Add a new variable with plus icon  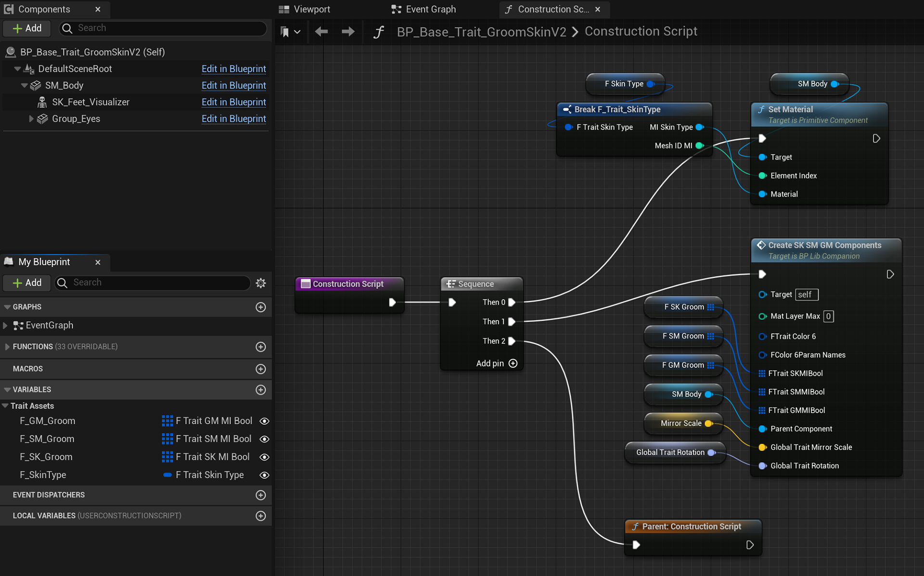pos(261,390)
